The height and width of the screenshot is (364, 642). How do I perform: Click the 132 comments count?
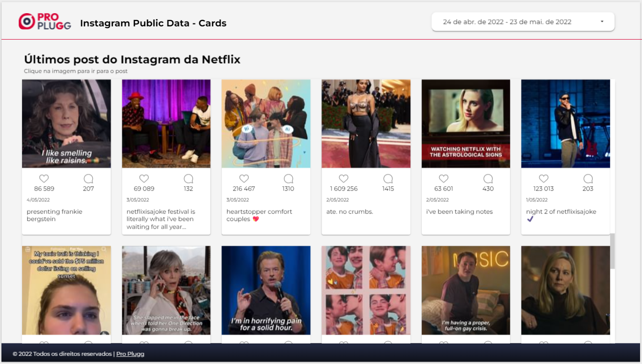[188, 189]
